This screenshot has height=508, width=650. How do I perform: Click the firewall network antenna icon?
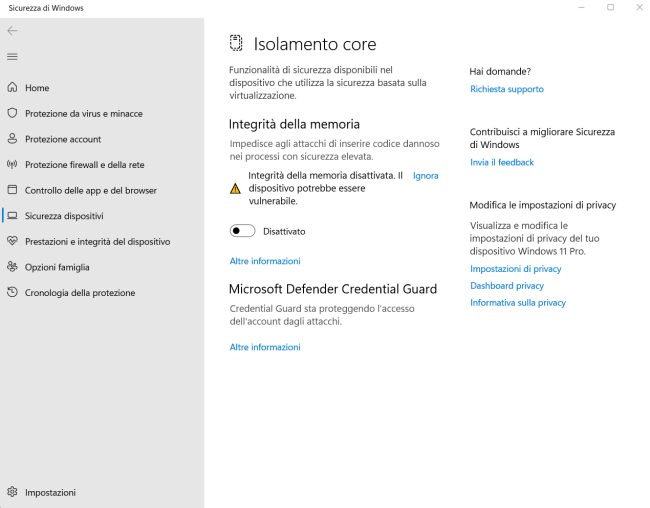[x=12, y=164]
